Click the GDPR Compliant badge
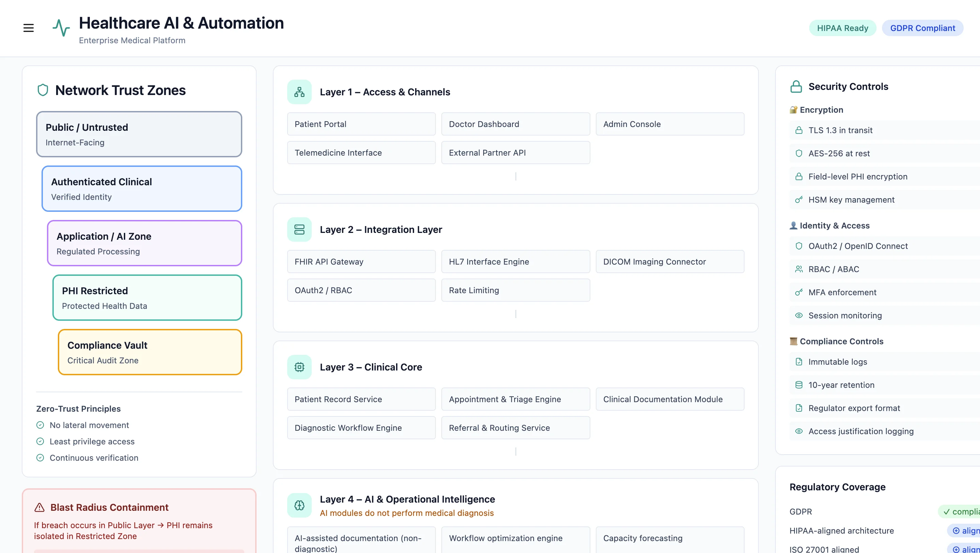Screen dimensions: 980x553 pos(922,28)
